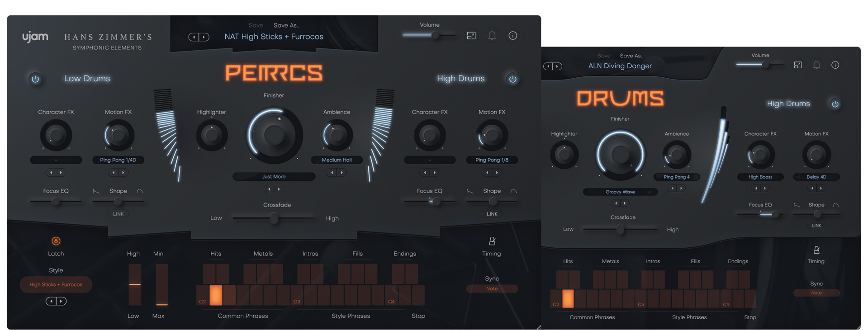Select rounded Shape curve icon in PERCS High Drums
This screenshot has width=868, height=330.
tap(514, 191)
